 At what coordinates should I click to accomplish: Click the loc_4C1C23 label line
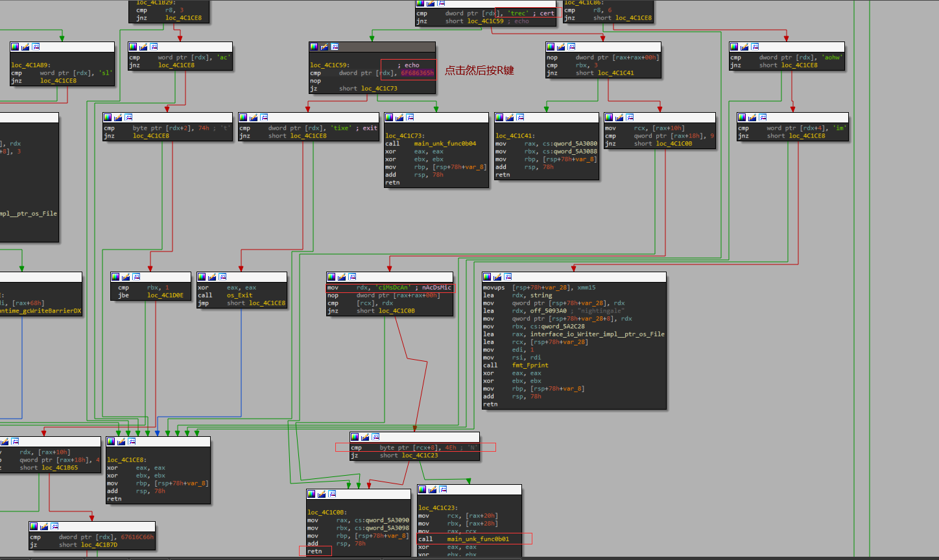pos(438,508)
